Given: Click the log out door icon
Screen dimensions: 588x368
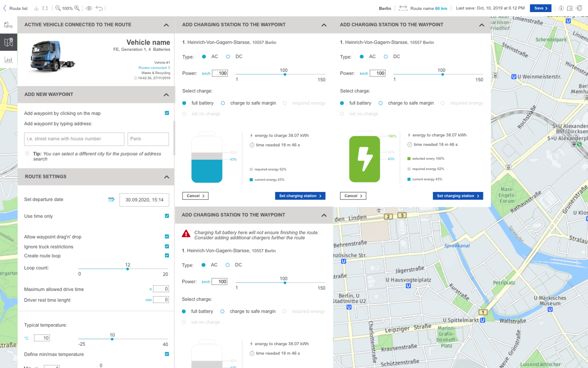Looking at the screenshot, I should (579, 8).
